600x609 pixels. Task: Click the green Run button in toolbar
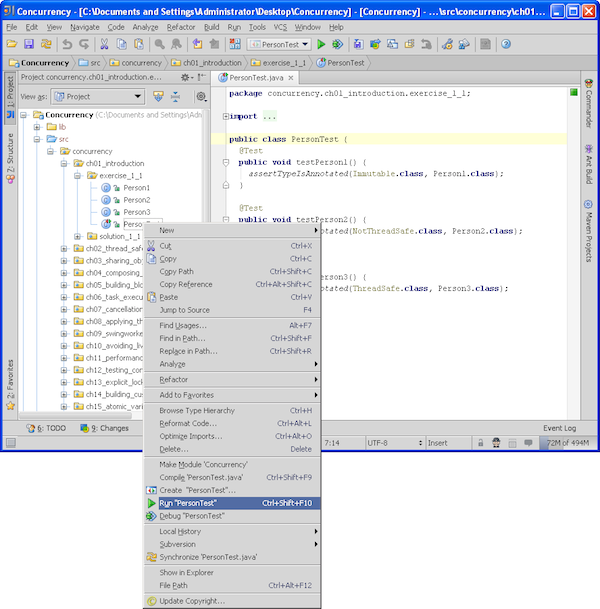tap(321, 45)
